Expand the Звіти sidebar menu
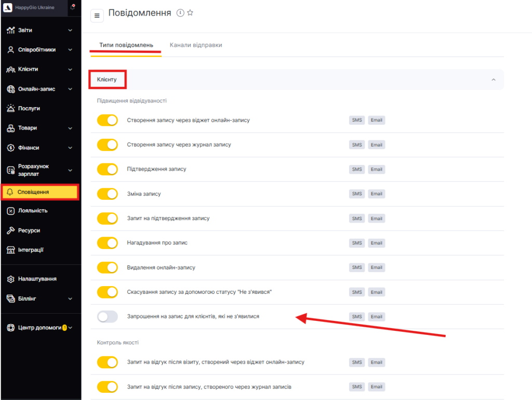 point(70,30)
